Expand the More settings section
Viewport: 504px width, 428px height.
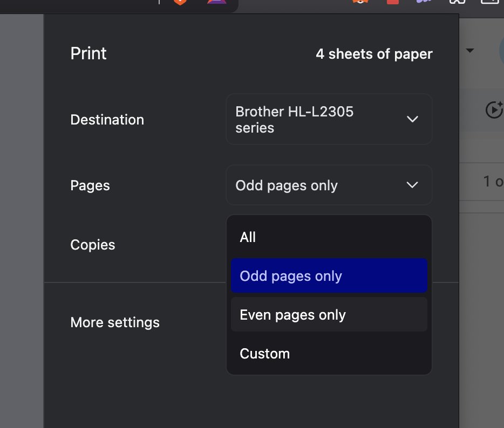coord(115,322)
